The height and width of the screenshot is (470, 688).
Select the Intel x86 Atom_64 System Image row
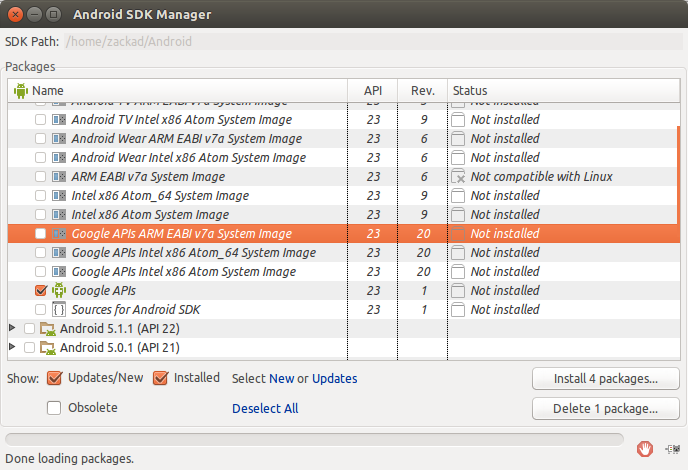[x=160, y=195]
